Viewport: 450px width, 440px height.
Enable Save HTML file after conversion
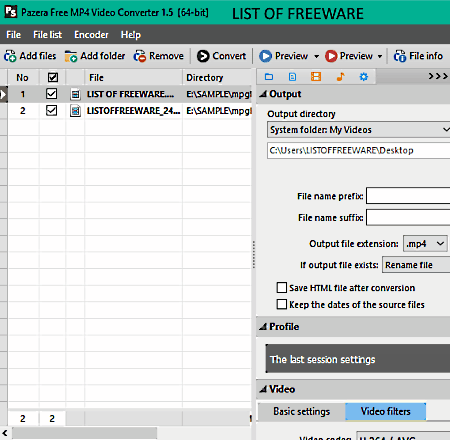(282, 287)
